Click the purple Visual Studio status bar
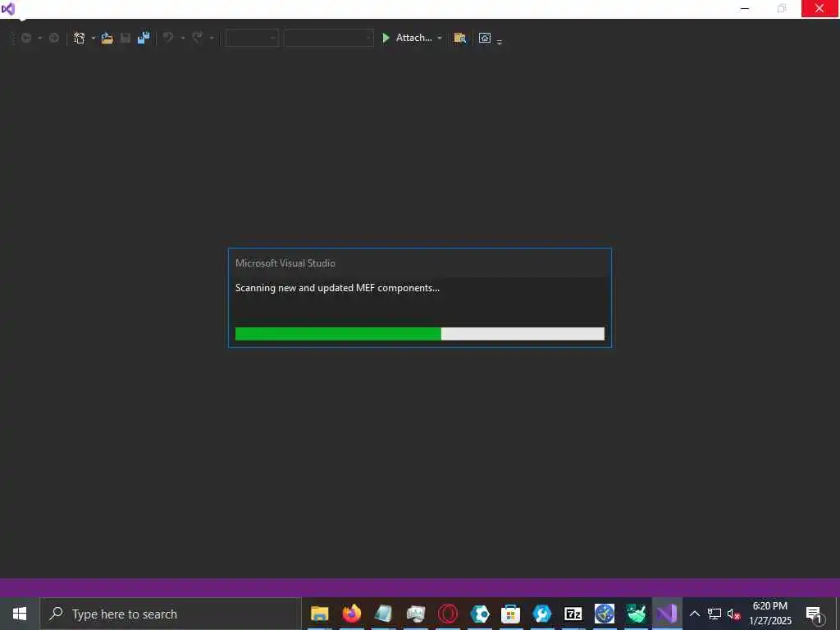Screen dimensions: 840x630 [x=420, y=587]
